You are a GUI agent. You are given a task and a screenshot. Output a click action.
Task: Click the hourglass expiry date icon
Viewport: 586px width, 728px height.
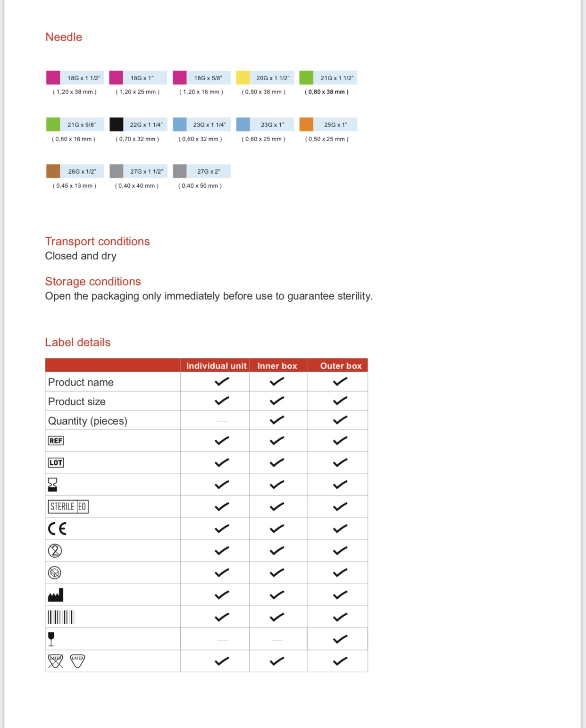click(x=52, y=485)
